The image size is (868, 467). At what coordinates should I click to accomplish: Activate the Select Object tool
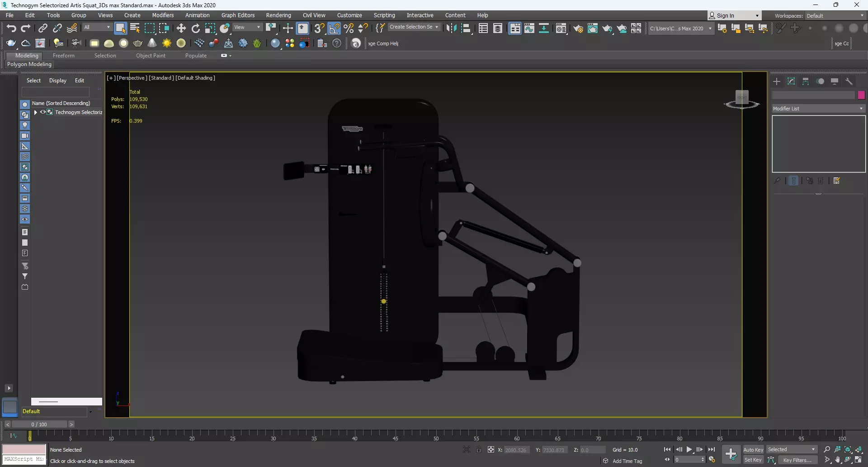(x=120, y=29)
